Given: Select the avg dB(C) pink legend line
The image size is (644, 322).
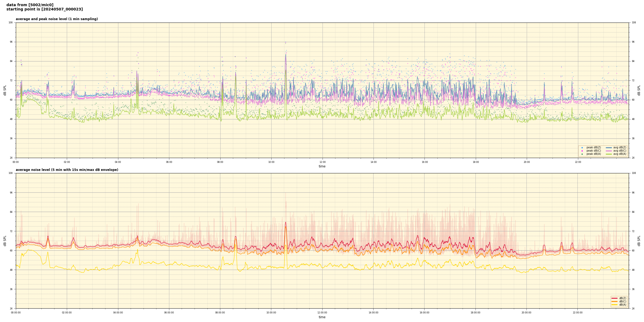Looking at the screenshot, I should [609, 151].
